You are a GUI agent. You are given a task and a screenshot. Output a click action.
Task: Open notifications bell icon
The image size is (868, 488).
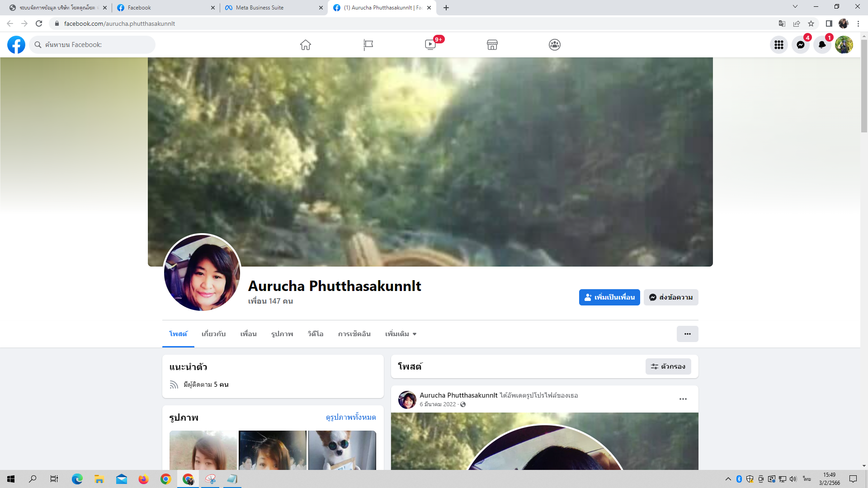[822, 45]
